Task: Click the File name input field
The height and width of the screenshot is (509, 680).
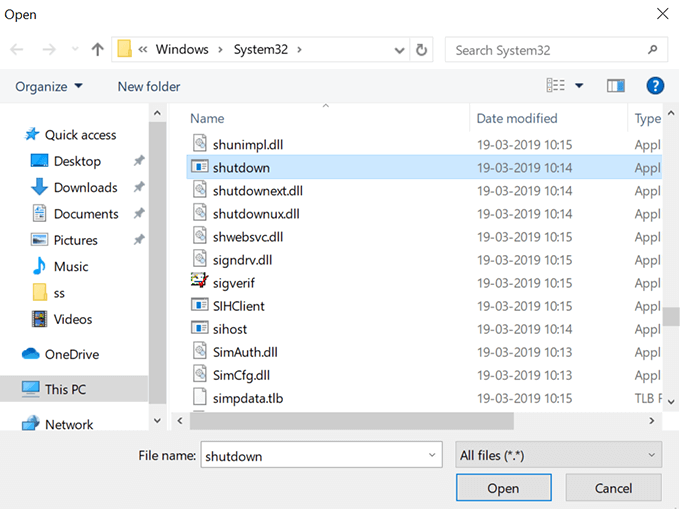Action: tap(321, 455)
